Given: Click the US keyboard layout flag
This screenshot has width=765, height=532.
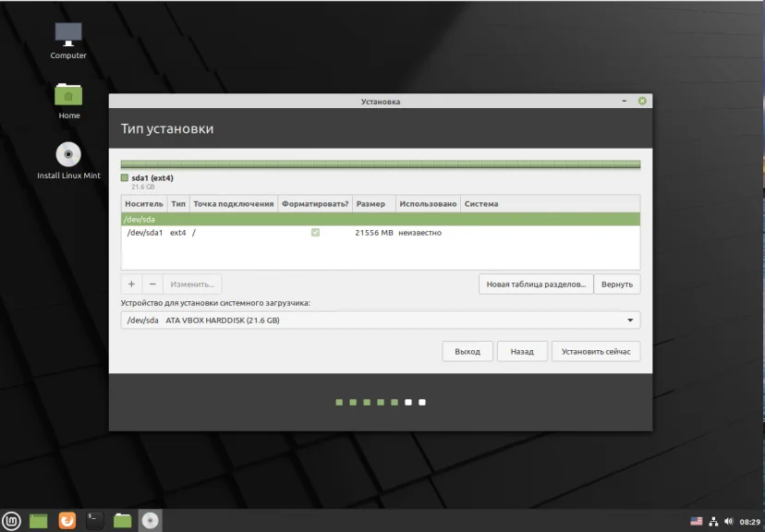Looking at the screenshot, I should [697, 521].
